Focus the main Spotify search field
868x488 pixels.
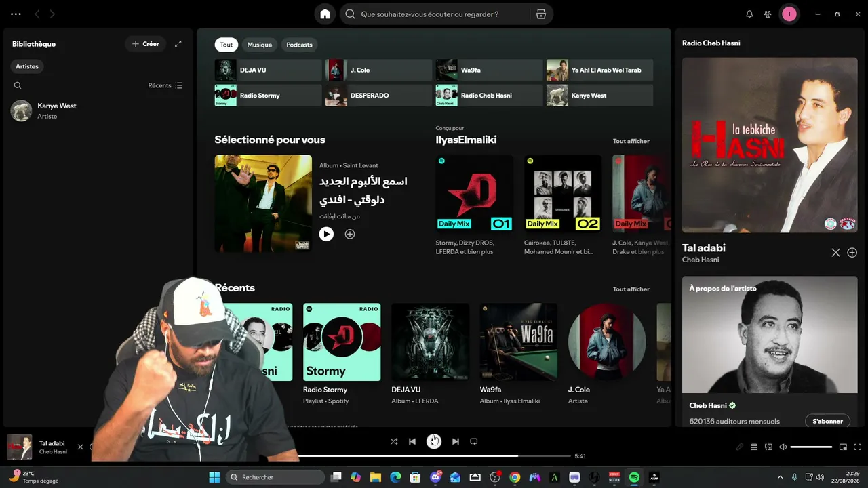click(434, 14)
